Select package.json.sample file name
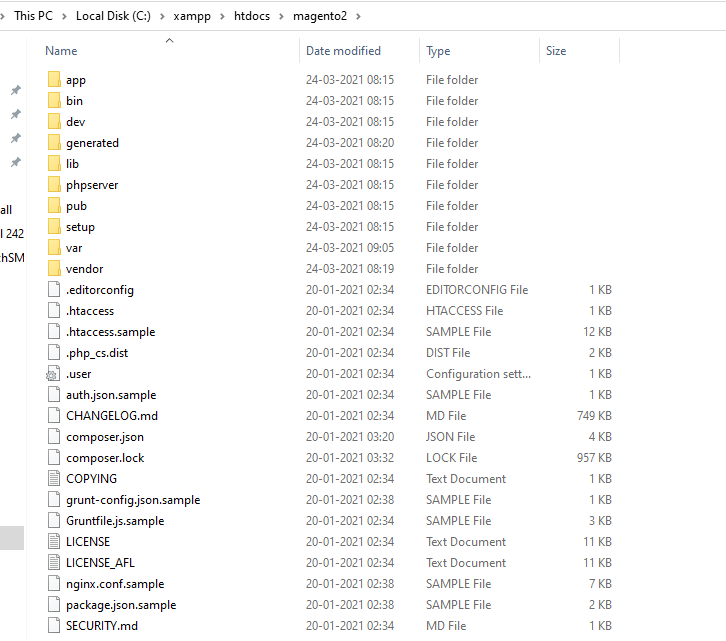Screen dimensions: 726x641 tap(121, 605)
